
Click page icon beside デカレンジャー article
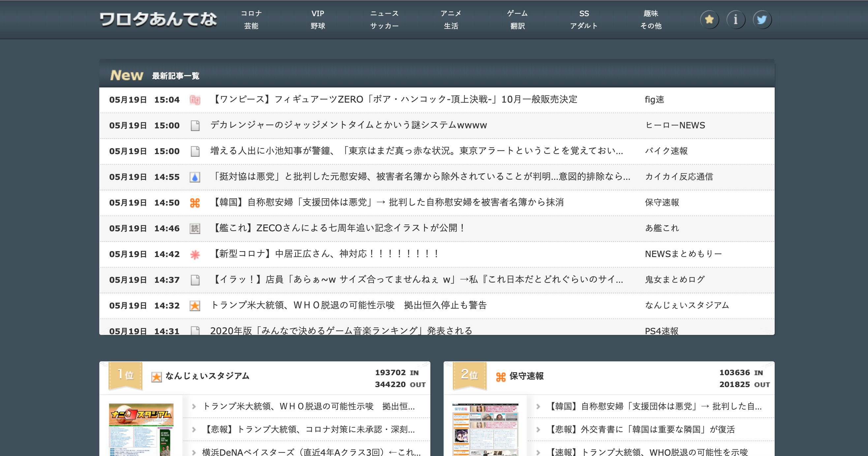coord(195,125)
